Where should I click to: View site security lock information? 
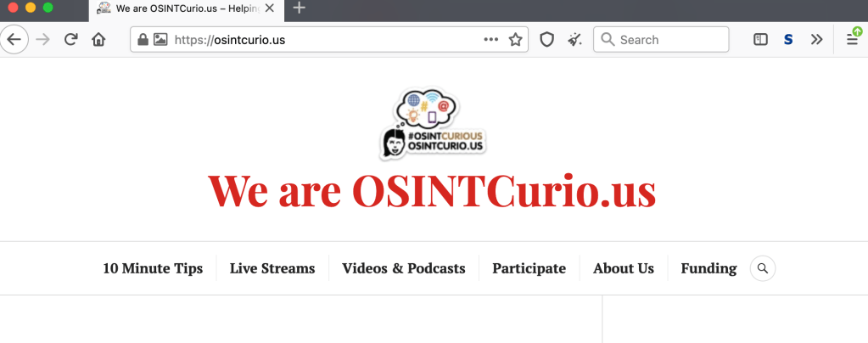[x=143, y=39]
